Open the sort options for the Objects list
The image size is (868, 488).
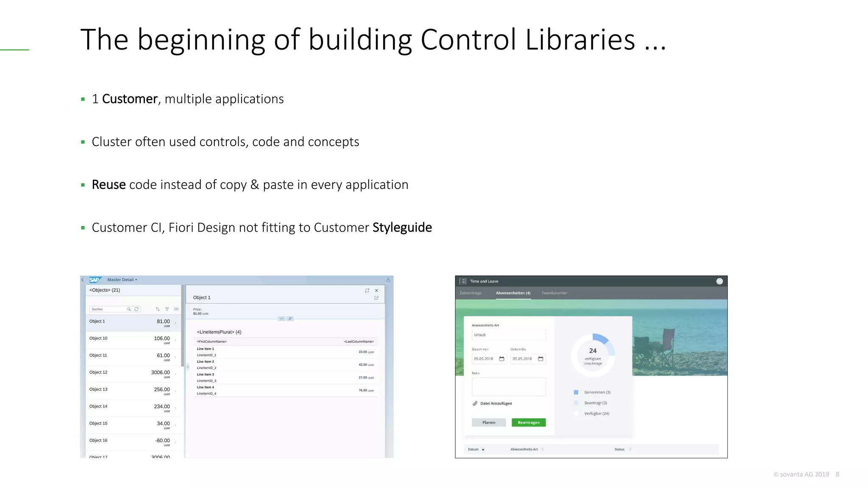point(158,309)
